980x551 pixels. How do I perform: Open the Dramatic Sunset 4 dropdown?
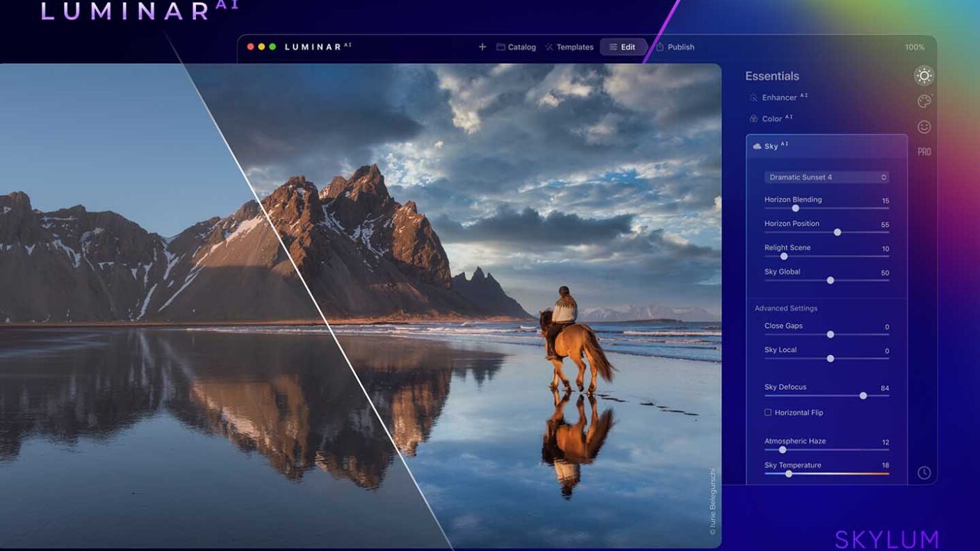click(826, 177)
